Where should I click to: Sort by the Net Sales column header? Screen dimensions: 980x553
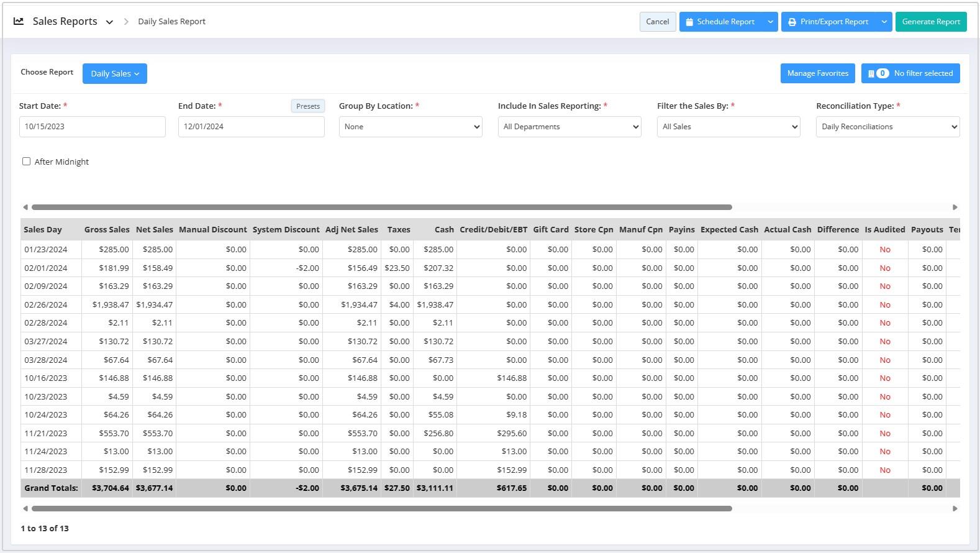[155, 229]
